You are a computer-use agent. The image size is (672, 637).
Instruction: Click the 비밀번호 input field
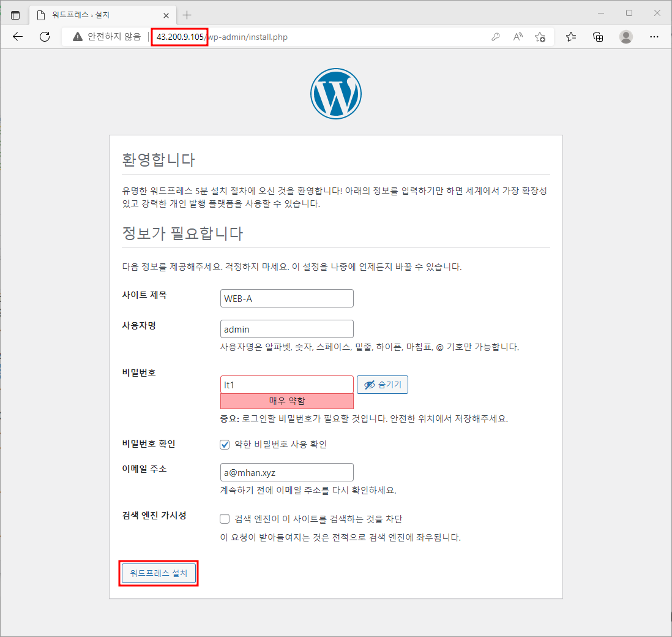tap(286, 385)
